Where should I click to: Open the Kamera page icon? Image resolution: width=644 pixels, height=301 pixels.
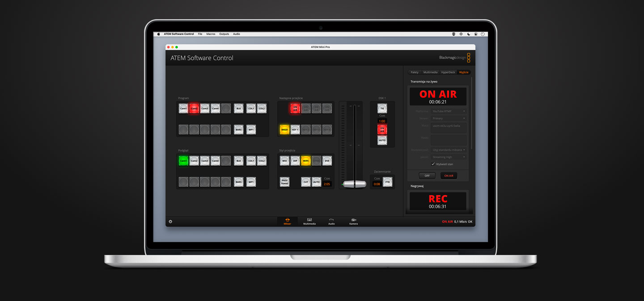click(353, 222)
